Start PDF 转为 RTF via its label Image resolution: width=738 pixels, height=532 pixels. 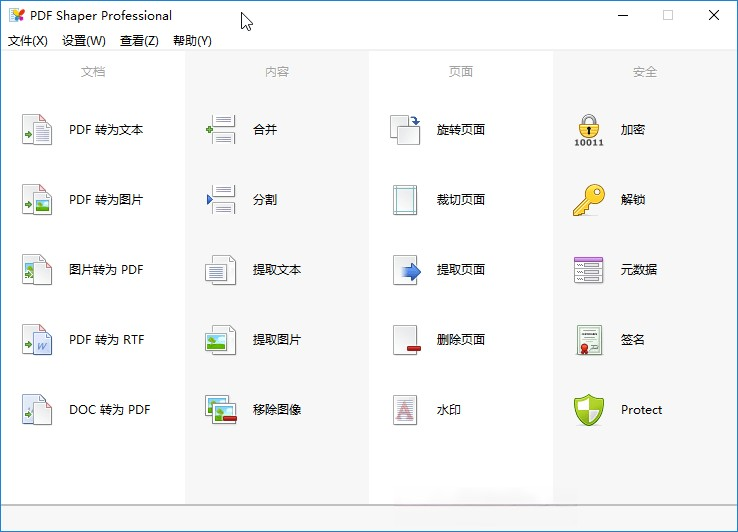(106, 339)
